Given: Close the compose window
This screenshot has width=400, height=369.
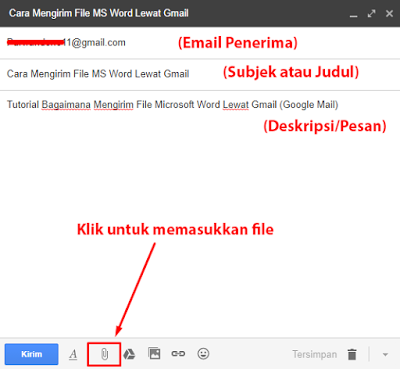Looking at the screenshot, I should click(x=389, y=14).
